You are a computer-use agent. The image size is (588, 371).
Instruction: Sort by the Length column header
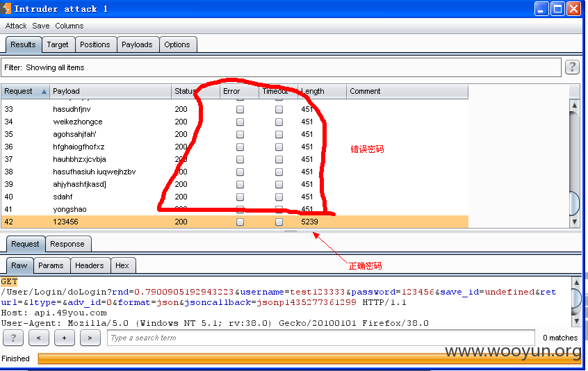322,91
